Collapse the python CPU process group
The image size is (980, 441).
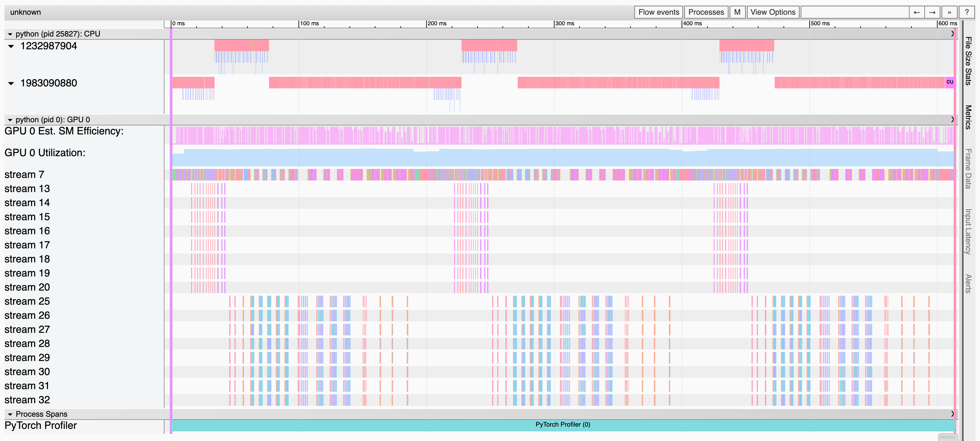point(10,34)
